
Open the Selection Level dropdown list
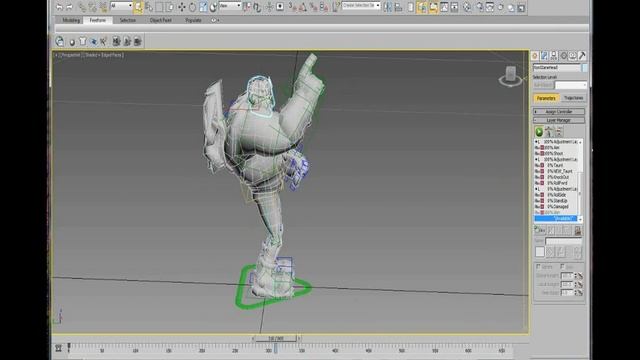click(x=571, y=85)
